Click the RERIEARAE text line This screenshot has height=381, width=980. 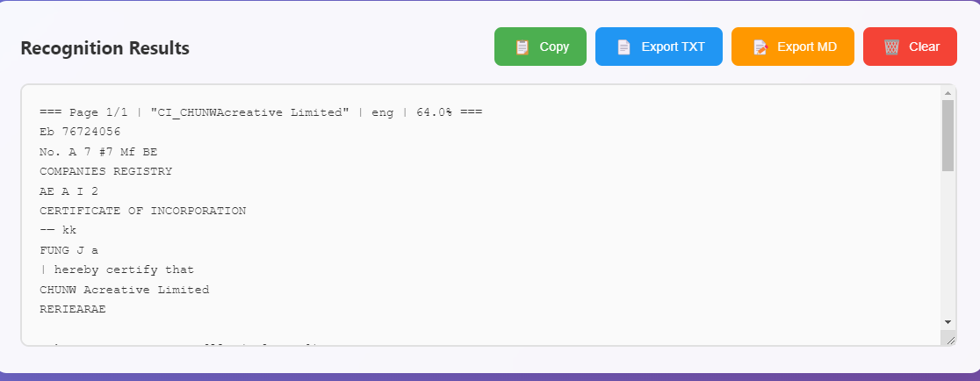(x=73, y=308)
